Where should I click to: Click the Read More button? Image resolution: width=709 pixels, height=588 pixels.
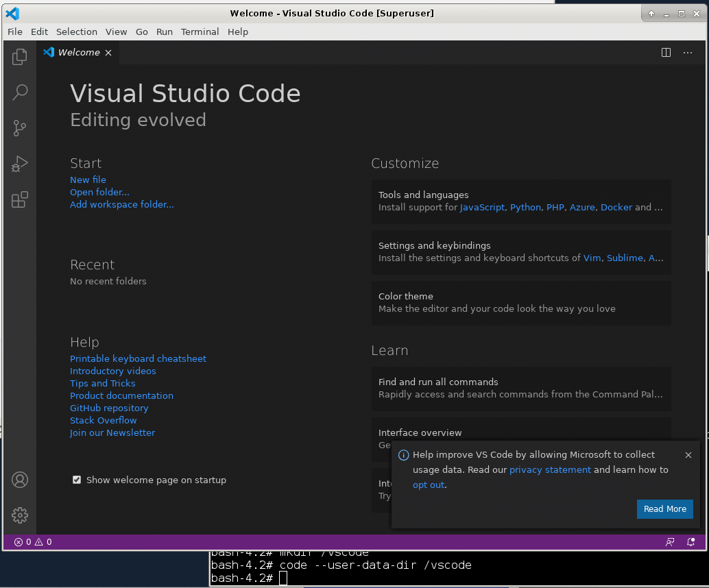tap(664, 509)
